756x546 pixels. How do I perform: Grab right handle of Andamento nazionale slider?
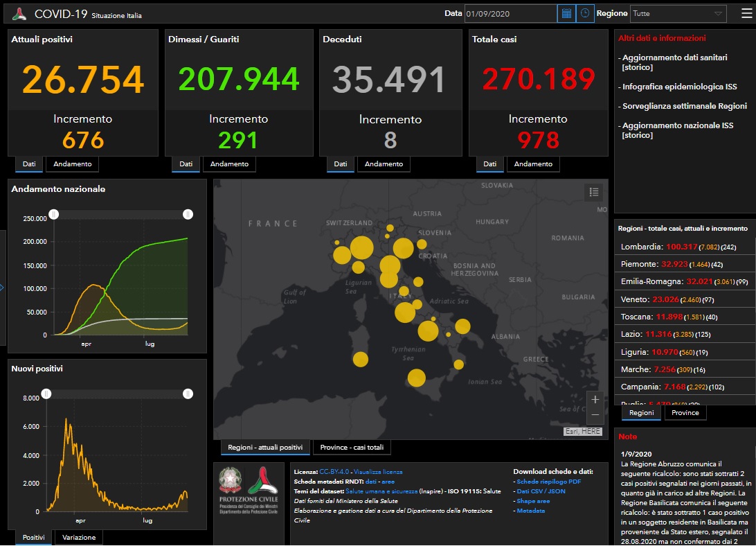[188, 215]
